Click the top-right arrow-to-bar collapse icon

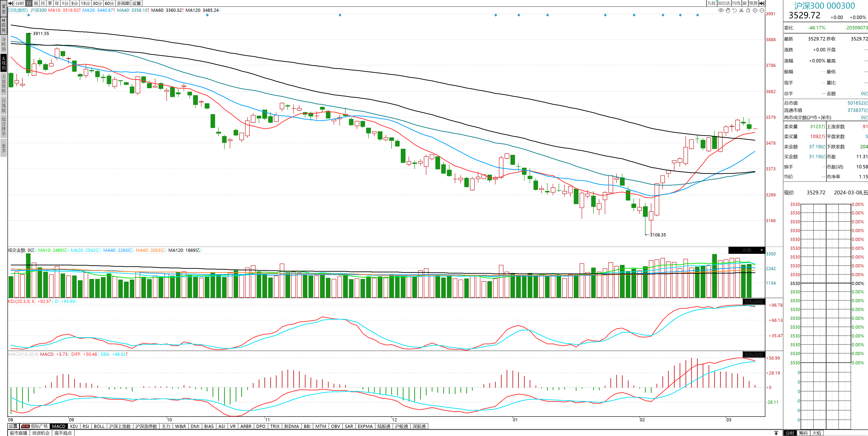(761, 3)
